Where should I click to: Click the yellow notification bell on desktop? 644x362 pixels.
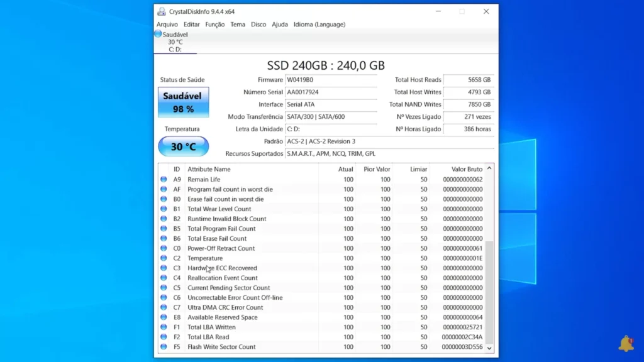(626, 343)
